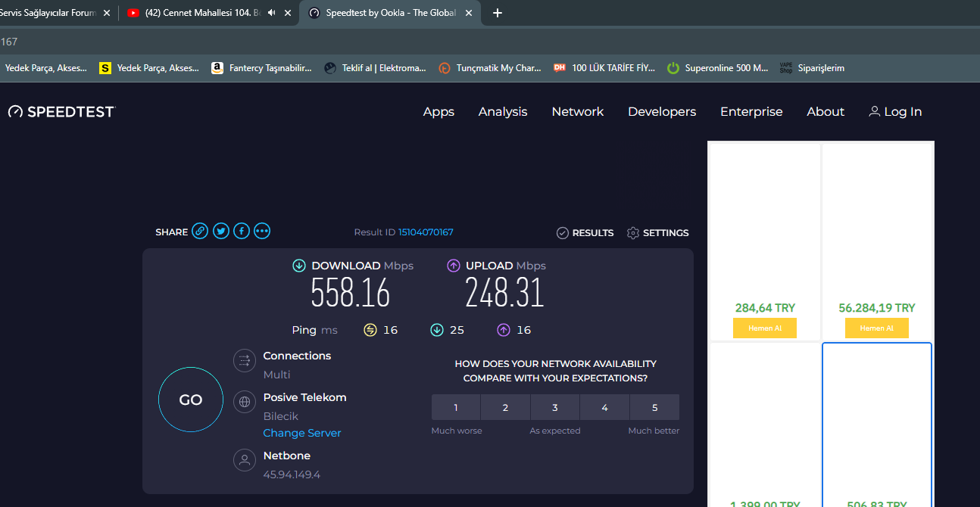The image size is (980, 507).
Task: Mute the YouTube tab audio icon
Action: click(272, 13)
